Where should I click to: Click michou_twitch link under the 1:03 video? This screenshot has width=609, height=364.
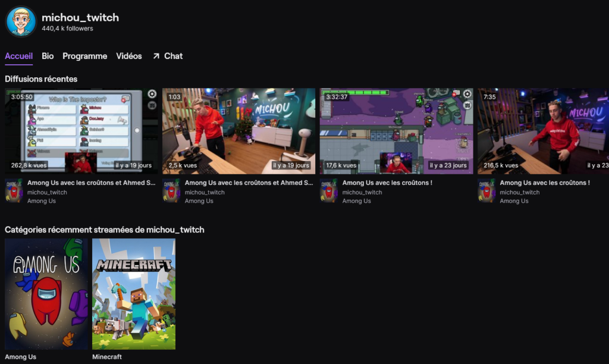click(x=205, y=192)
